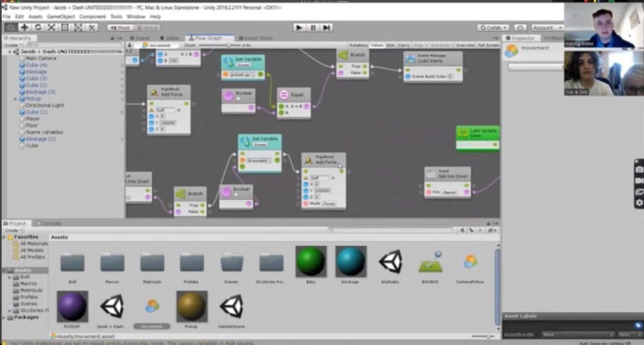Select the Rect transform tool
This screenshot has width=644, height=345.
[65, 27]
